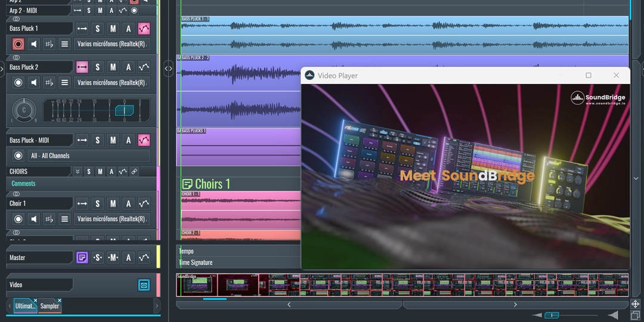Toggle Video track visibility with eye icon

coord(144,284)
